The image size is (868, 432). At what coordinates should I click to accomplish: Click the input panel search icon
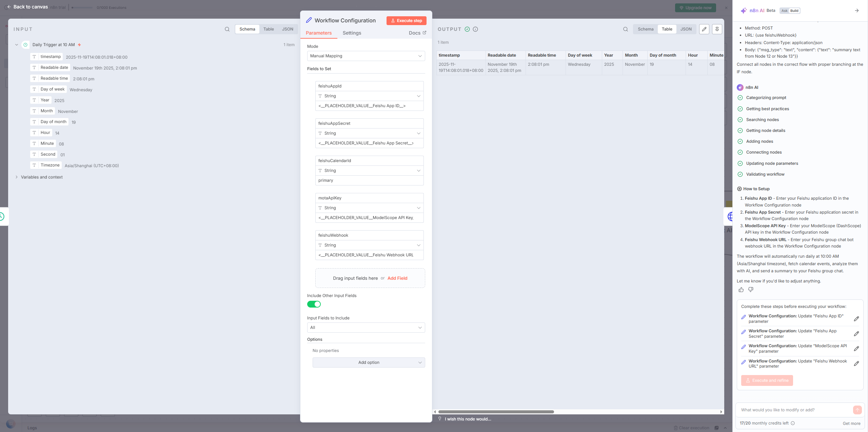227,29
